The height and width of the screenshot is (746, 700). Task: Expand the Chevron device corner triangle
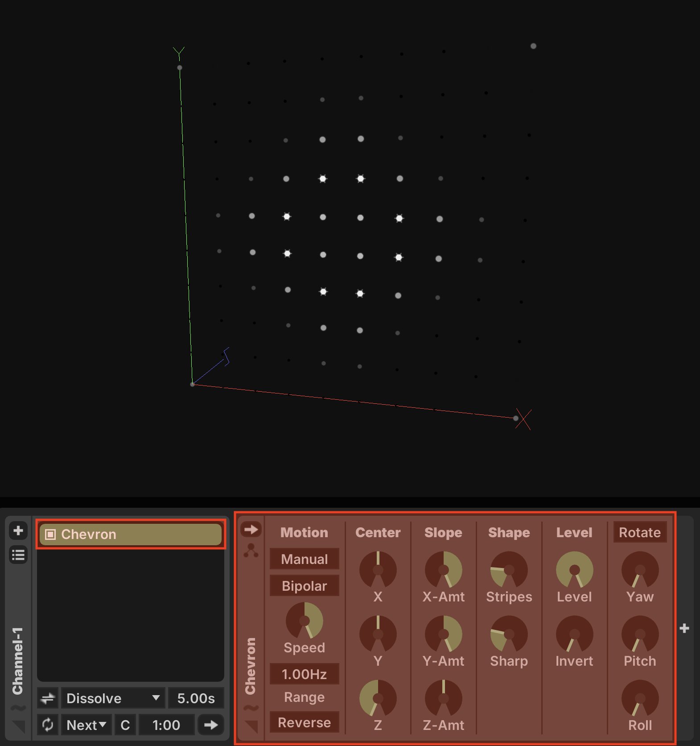pos(251,727)
